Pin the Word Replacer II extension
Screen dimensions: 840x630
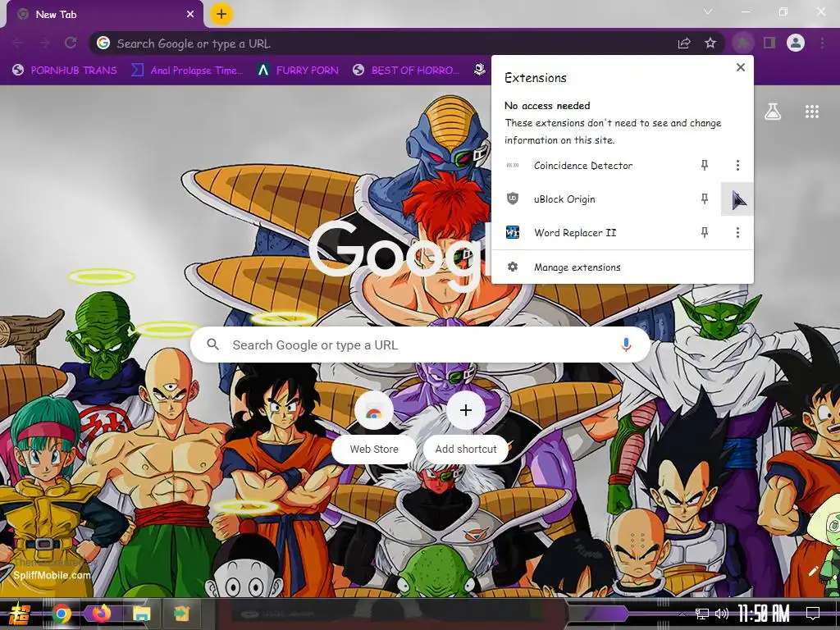click(705, 232)
